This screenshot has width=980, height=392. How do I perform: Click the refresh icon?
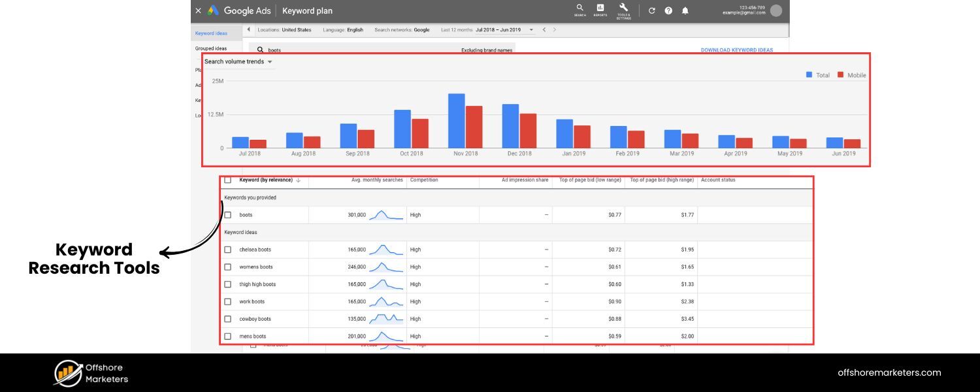click(x=651, y=10)
